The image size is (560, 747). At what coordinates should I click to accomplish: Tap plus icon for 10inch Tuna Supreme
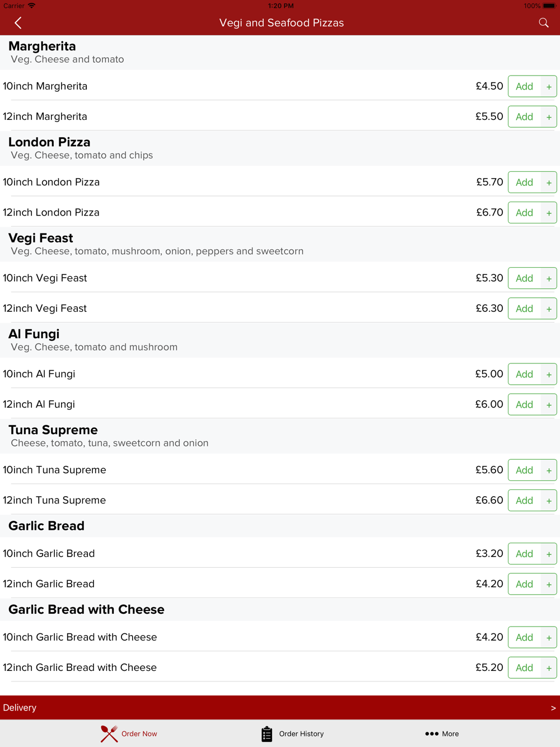pos(549,470)
